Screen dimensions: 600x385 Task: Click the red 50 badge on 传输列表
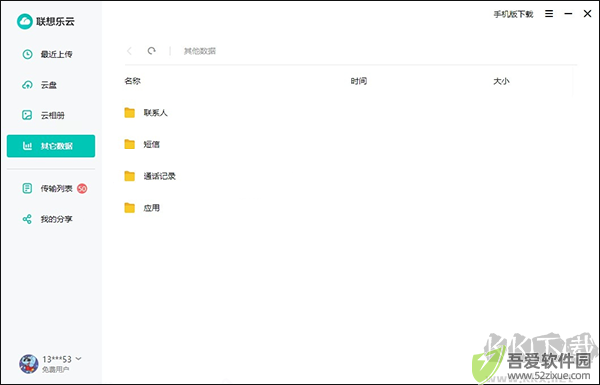point(82,188)
